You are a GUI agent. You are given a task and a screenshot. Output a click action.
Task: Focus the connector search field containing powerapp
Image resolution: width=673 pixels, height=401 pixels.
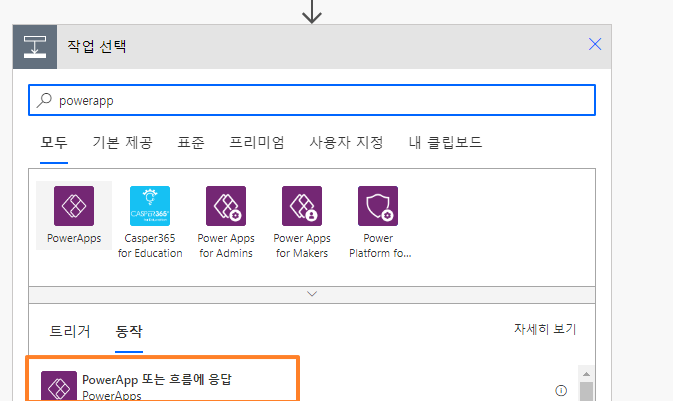coord(312,100)
